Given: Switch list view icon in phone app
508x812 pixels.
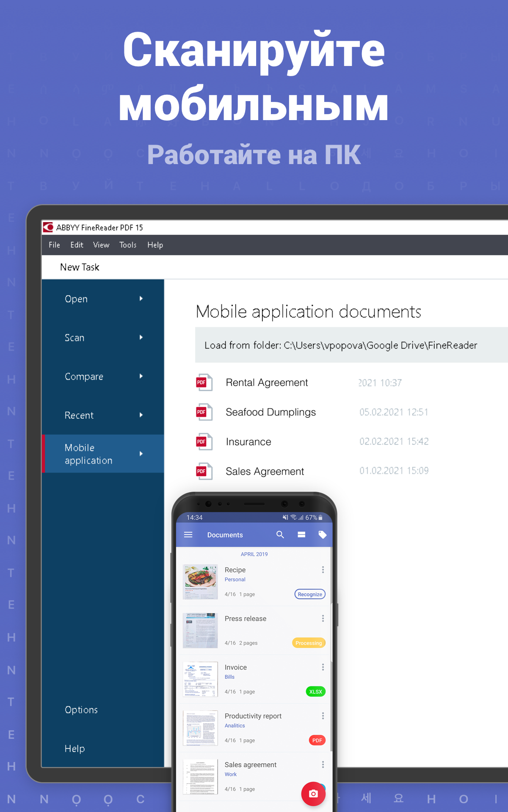Looking at the screenshot, I should (x=301, y=535).
